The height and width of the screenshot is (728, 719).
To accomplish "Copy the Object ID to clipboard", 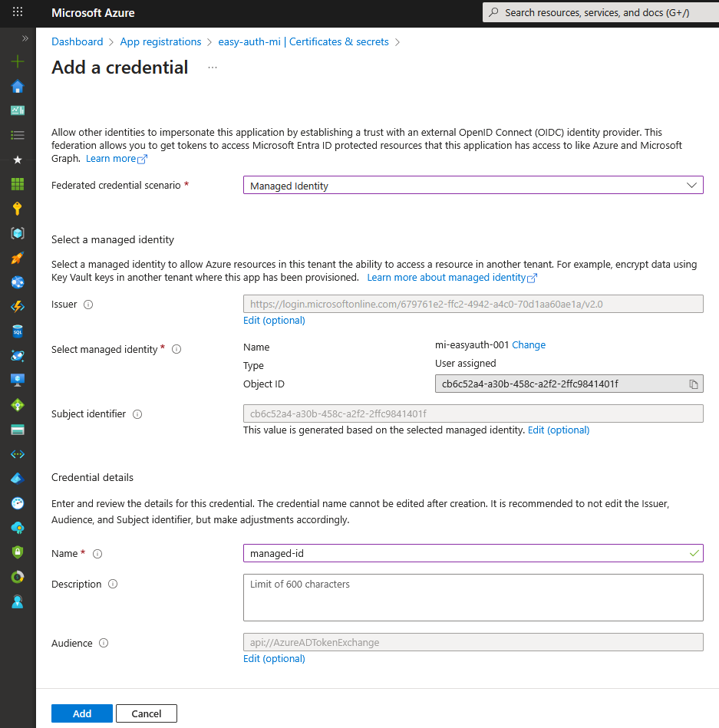I will click(x=694, y=384).
